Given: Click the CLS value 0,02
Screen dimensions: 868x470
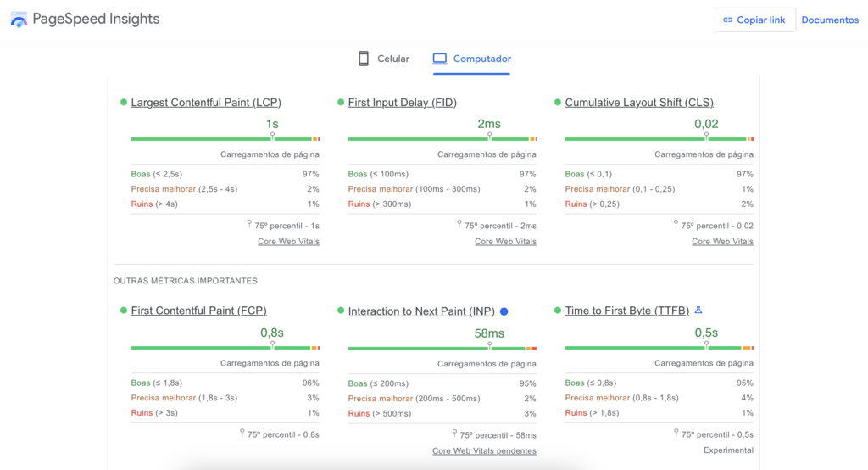Looking at the screenshot, I should (706, 124).
